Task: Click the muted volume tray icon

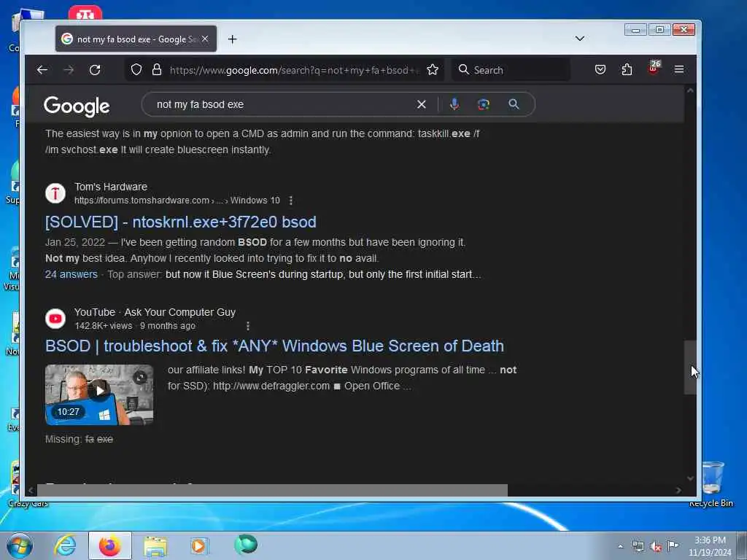Action: click(656, 547)
